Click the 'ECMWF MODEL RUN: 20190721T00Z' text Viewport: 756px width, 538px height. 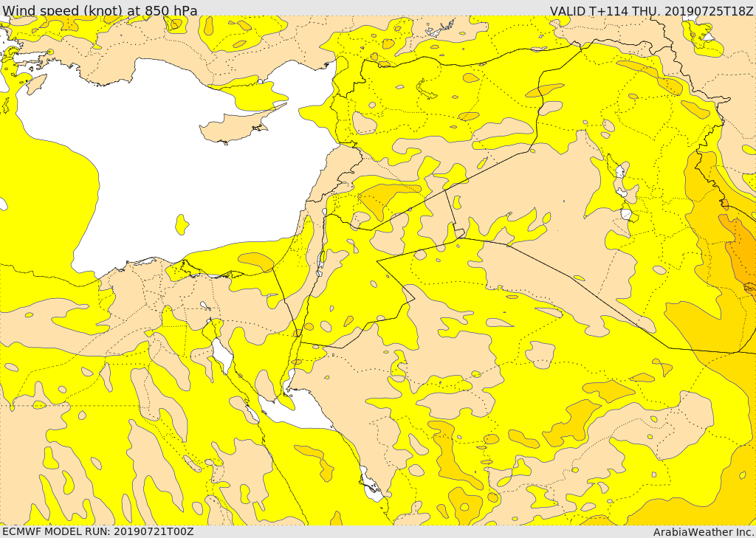(98, 531)
